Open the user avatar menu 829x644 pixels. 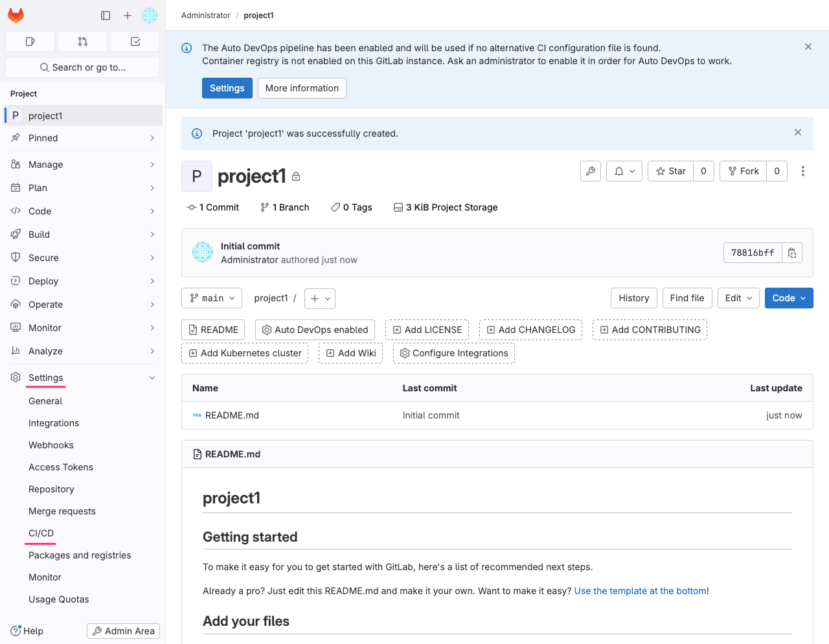coord(150,16)
